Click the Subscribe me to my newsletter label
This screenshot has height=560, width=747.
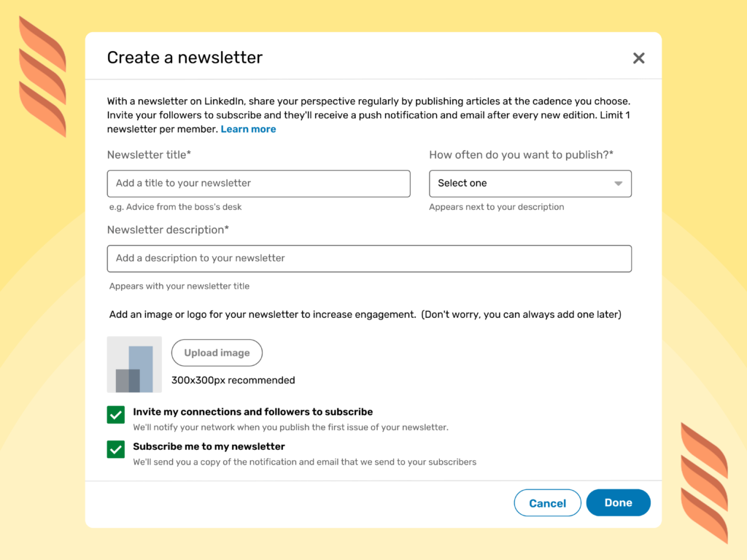209,446
